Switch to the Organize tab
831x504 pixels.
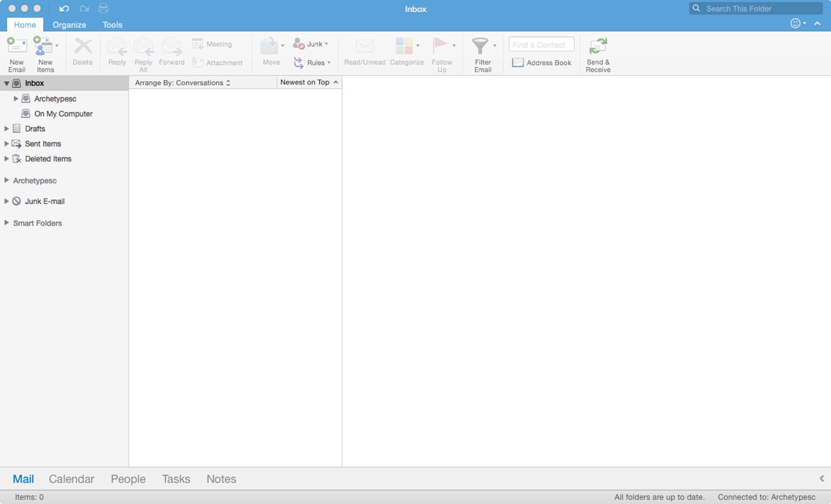pos(69,25)
